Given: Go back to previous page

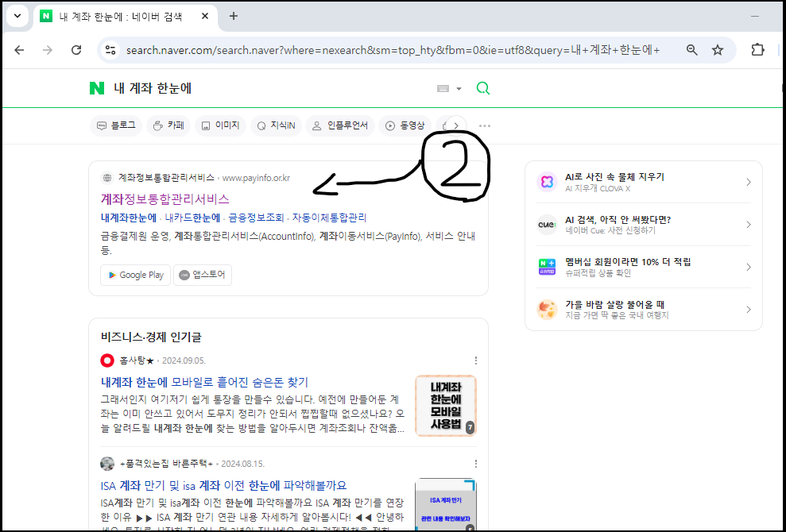Looking at the screenshot, I should [x=19, y=50].
